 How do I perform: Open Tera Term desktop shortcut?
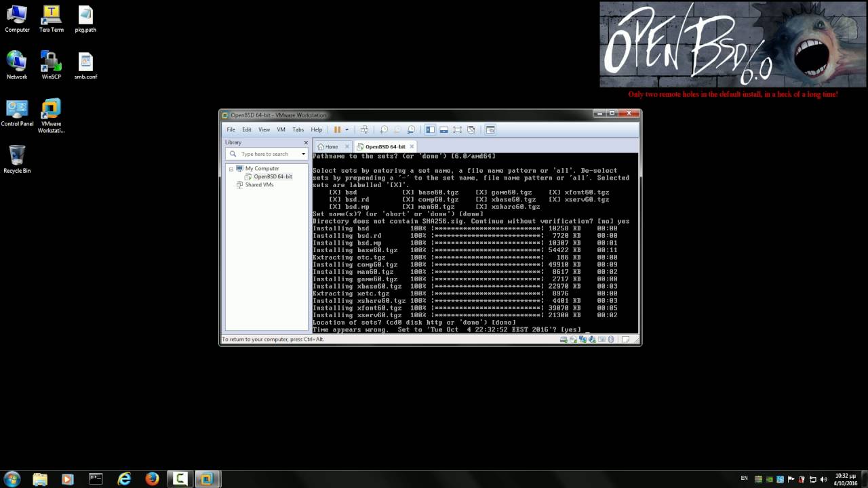[51, 19]
